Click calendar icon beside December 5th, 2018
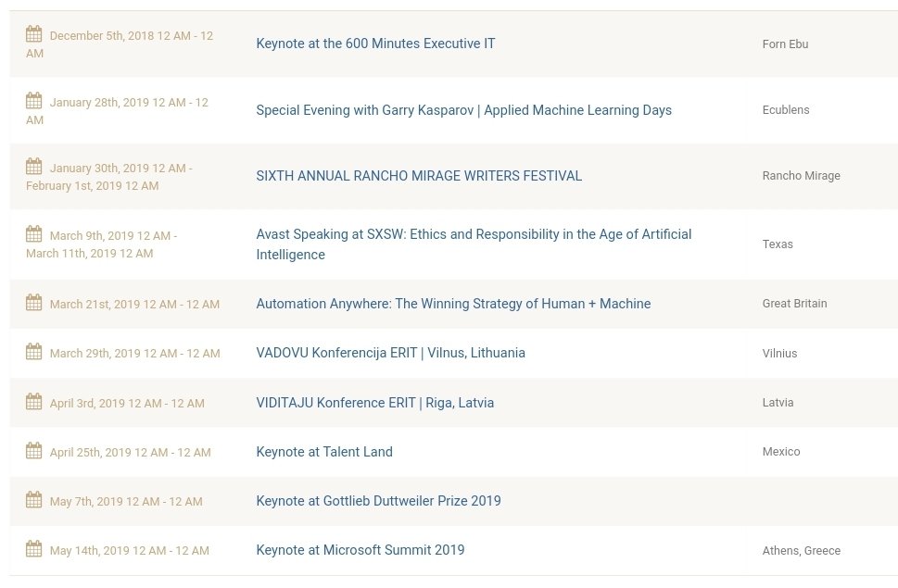This screenshot has height=588, width=898. (33, 34)
